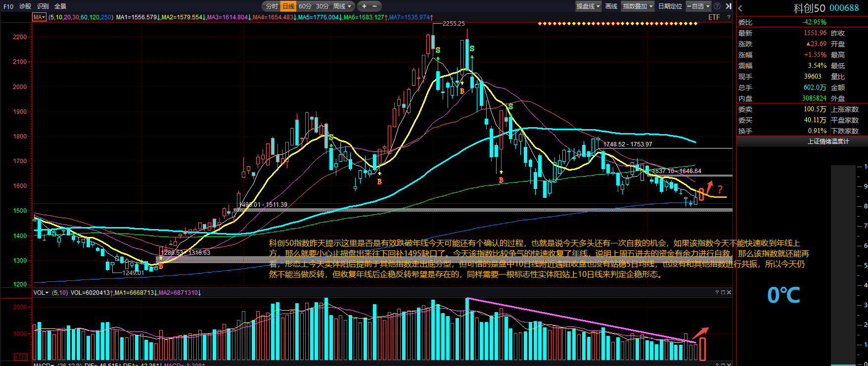Switch to the 60分 period tab
The image size is (868, 366).
click(x=305, y=6)
